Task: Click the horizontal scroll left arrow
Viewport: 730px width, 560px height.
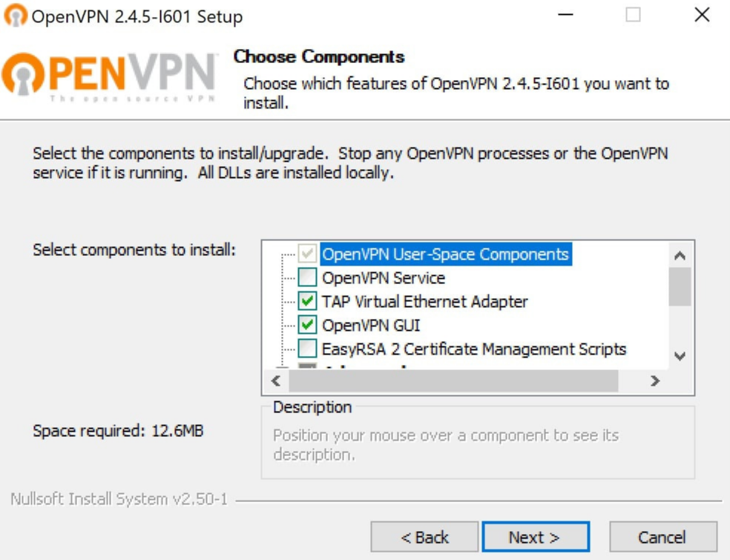Action: point(276,381)
